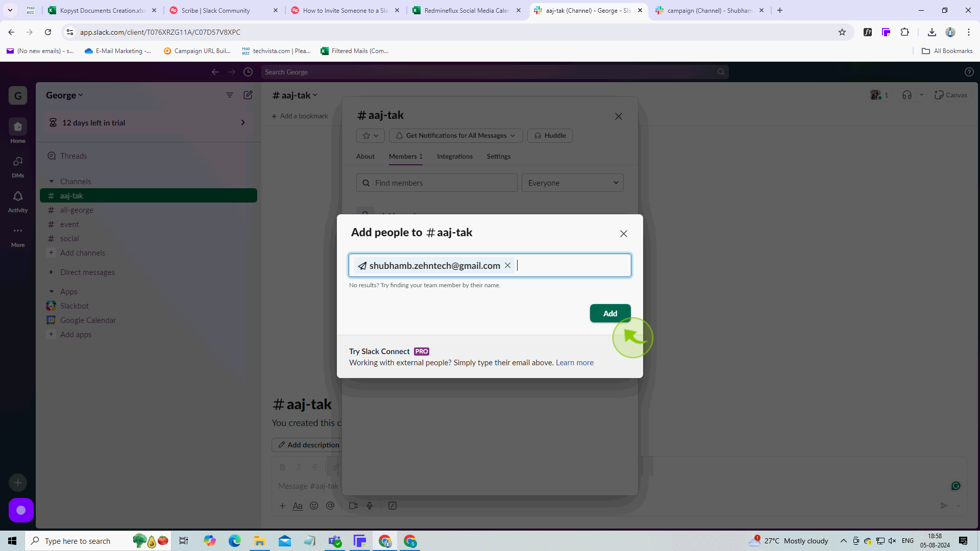Select the event channel
980x551 pixels.
coord(69,224)
